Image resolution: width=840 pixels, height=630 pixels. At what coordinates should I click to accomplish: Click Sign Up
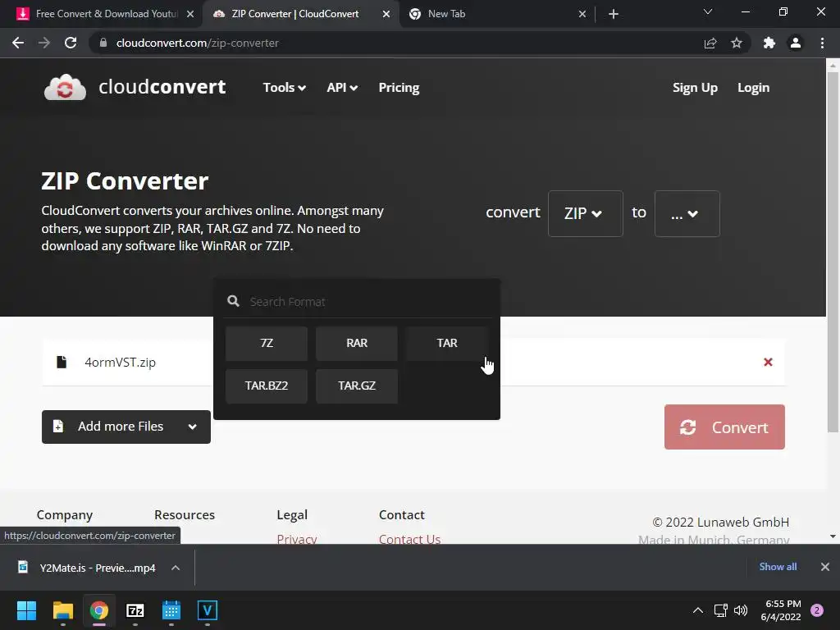pos(695,87)
